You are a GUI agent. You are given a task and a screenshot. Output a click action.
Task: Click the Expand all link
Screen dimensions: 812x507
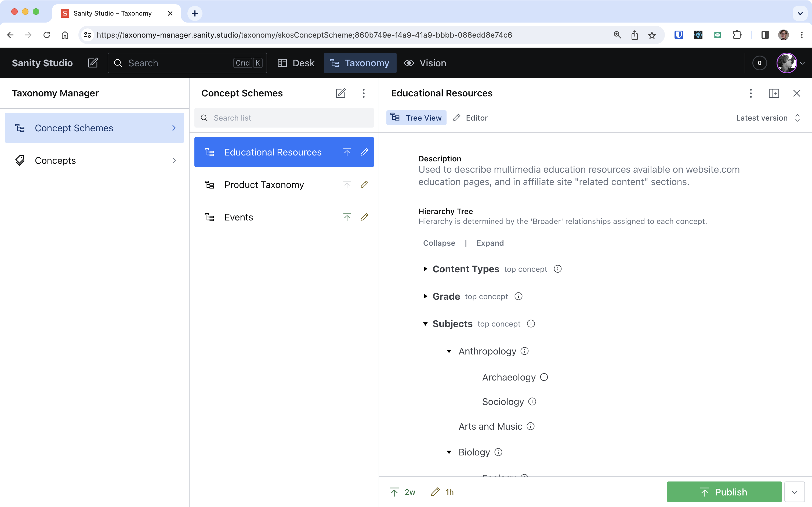[490, 243]
